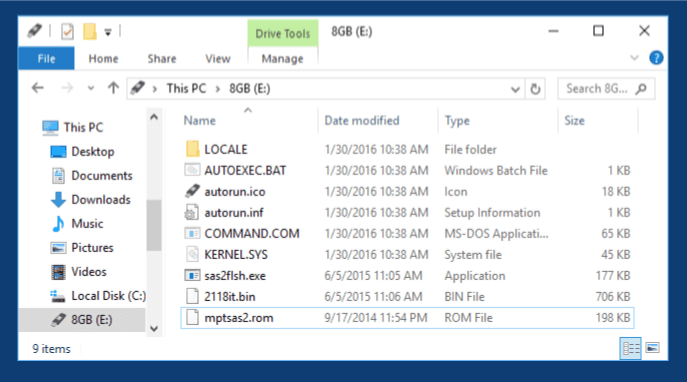The image size is (687, 382).
Task: Go up one level with the up arrow
Action: (x=113, y=88)
